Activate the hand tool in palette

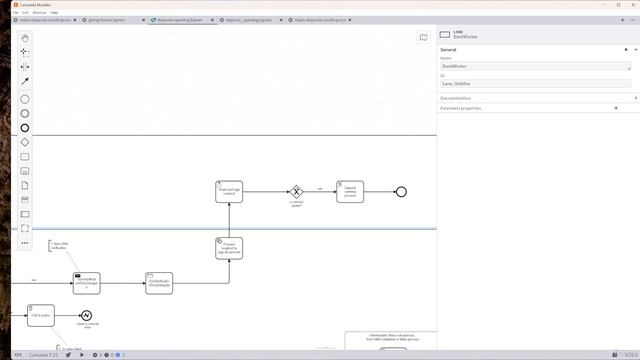25,38
